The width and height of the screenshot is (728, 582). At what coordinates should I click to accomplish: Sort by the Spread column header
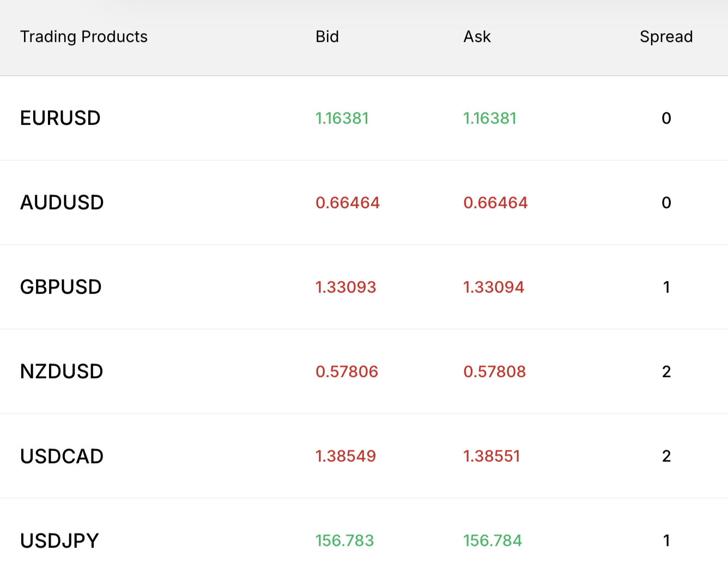tap(666, 37)
